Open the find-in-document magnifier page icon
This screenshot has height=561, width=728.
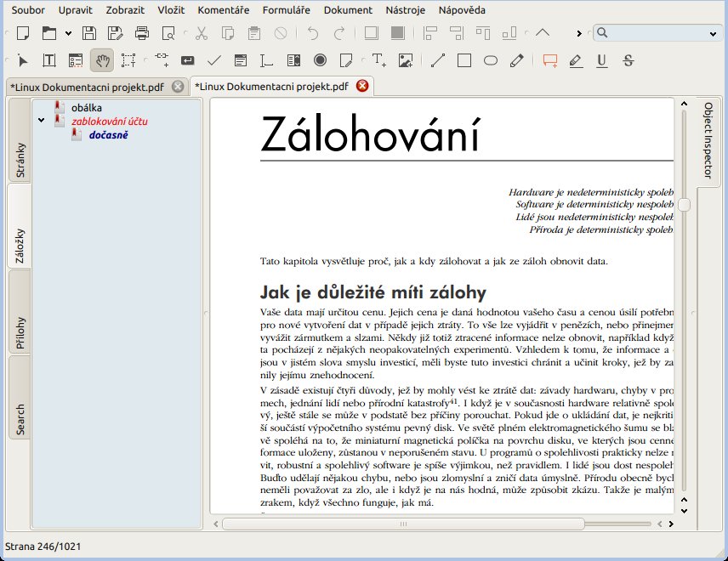[x=168, y=33]
